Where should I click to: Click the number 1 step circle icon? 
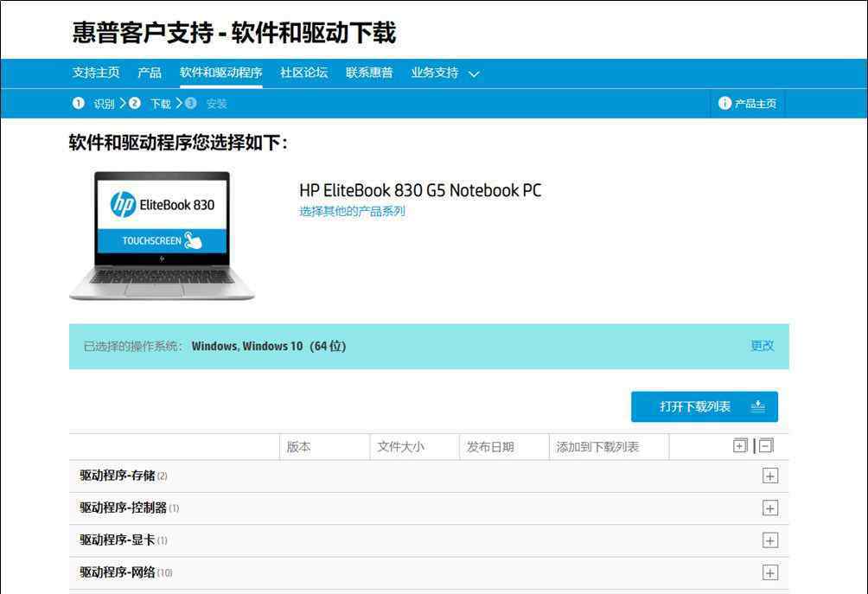(x=78, y=103)
